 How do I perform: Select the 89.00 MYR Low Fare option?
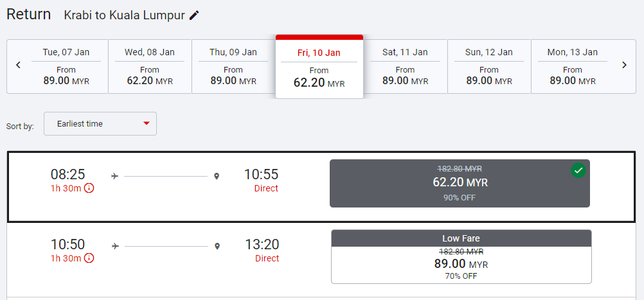tap(461, 256)
